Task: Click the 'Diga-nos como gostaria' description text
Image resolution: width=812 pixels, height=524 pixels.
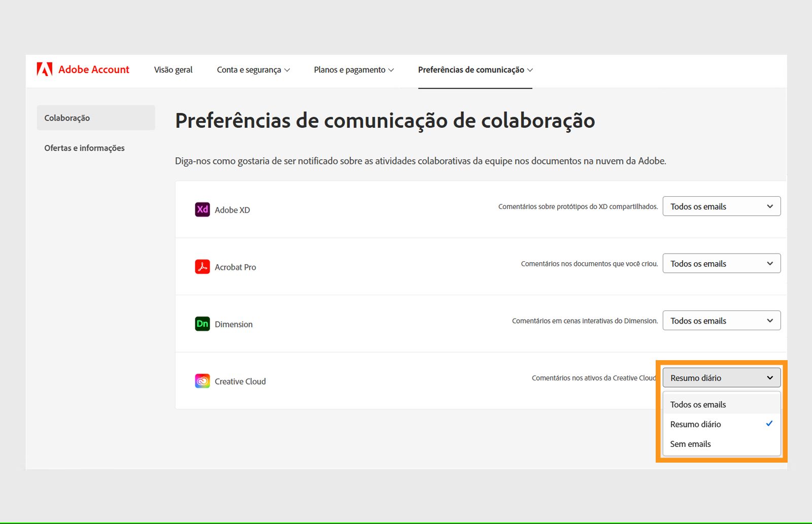Action: pos(421,161)
